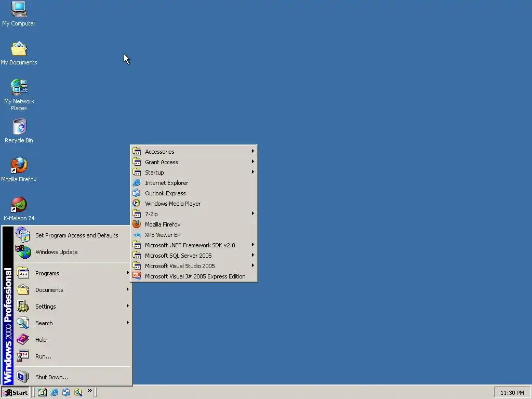Show more quick launch items chevron
This screenshot has height=399, width=532.
89,391
